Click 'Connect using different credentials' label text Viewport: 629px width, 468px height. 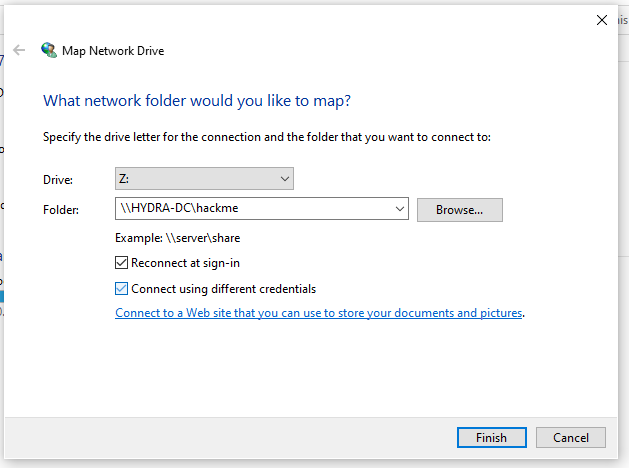coord(223,289)
